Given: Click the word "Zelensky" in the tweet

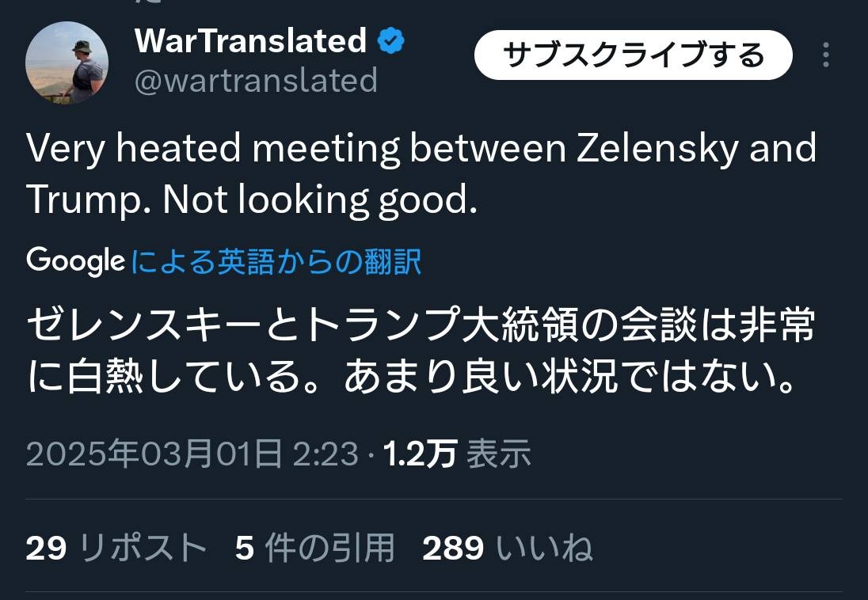Looking at the screenshot, I should pos(657,149).
